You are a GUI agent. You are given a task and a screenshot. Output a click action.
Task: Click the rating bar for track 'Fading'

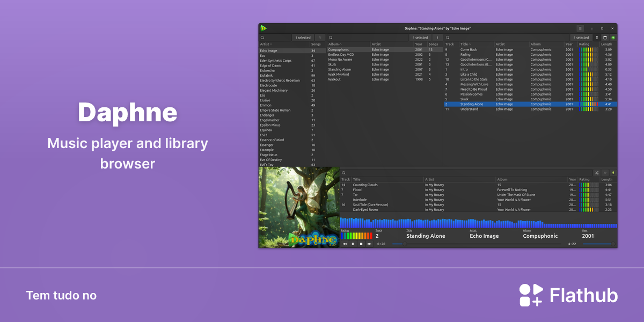tap(589, 54)
